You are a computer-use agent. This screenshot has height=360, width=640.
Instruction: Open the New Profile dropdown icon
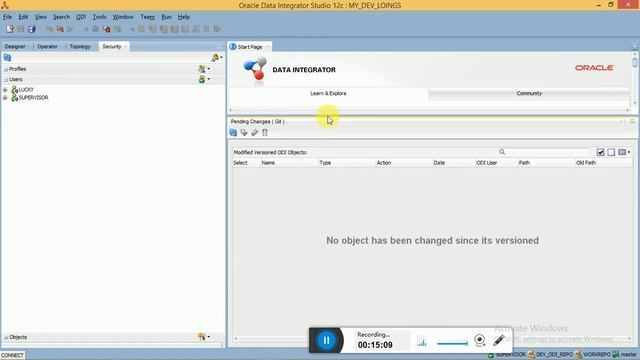pyautogui.click(x=204, y=69)
